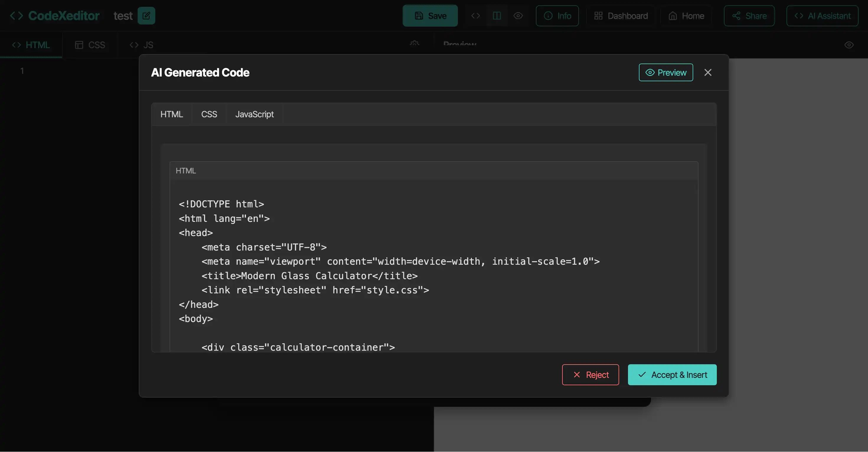Go to the Dashboard
Viewport: 868px width, 452px height.
tap(621, 16)
